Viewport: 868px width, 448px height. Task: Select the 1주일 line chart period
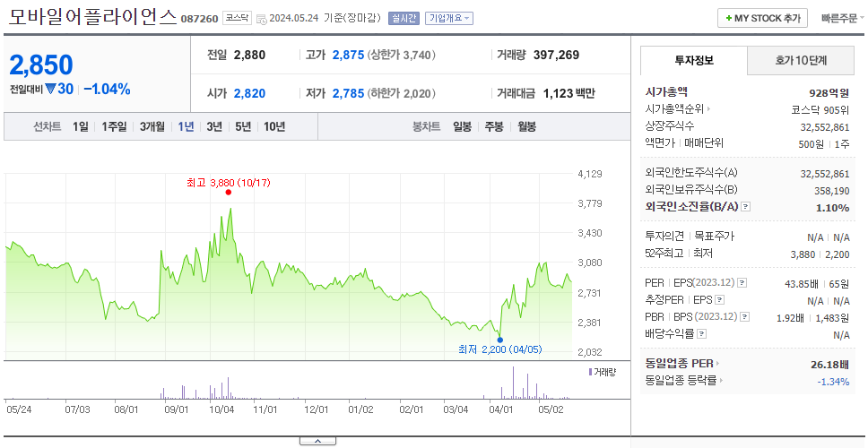pyautogui.click(x=114, y=126)
